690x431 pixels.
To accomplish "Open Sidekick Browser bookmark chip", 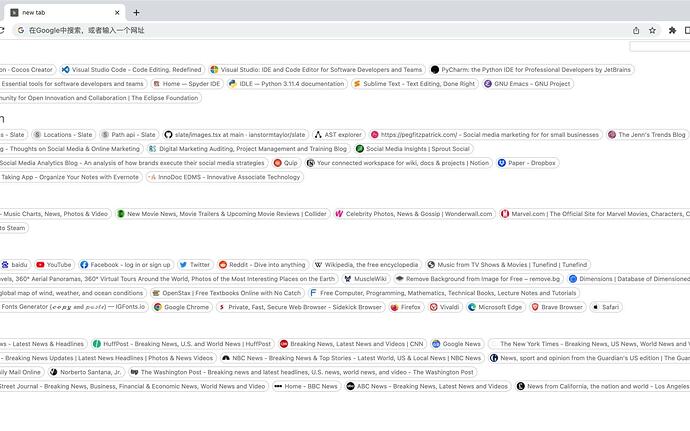I will pos(301,307).
